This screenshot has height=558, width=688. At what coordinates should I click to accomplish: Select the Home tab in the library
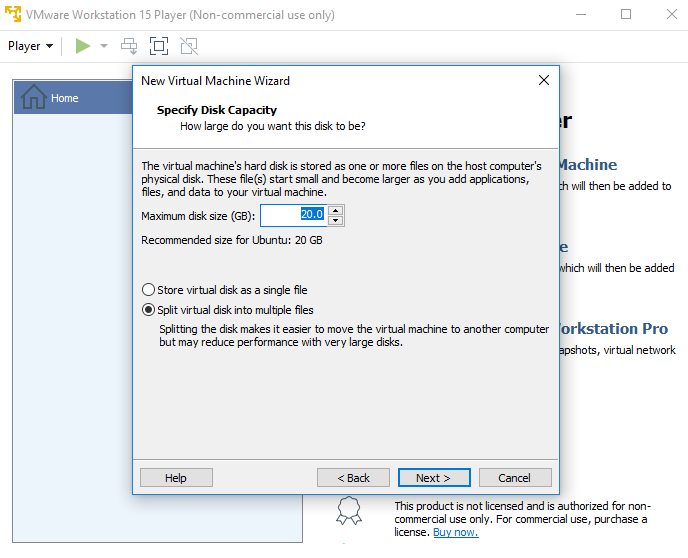pos(65,98)
